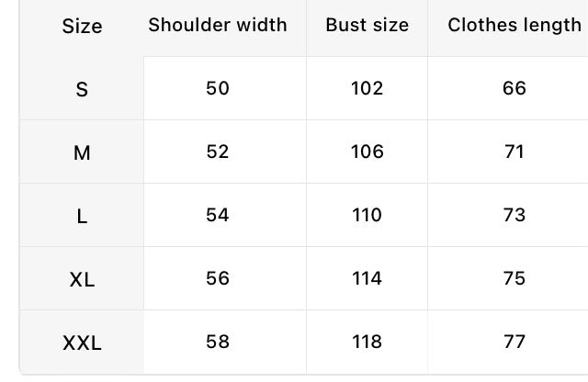The width and height of the screenshot is (588, 382).
Task: Select the M size row label
Action: (x=82, y=153)
